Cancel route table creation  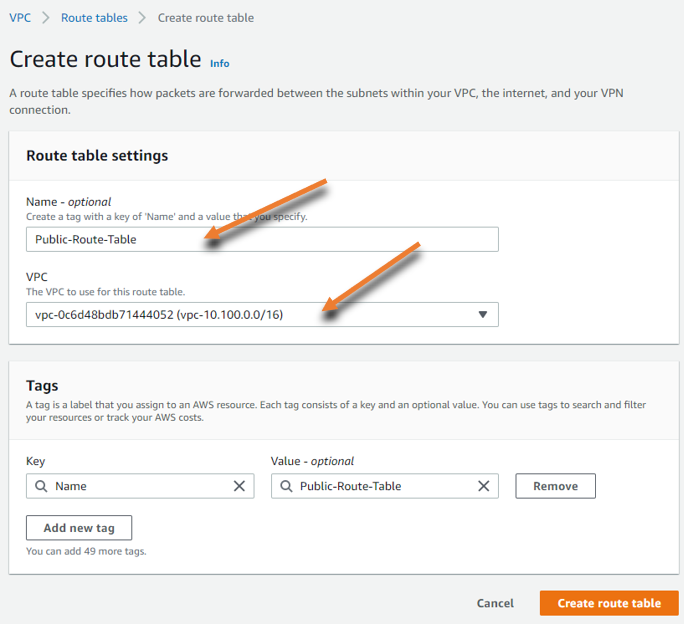click(495, 603)
